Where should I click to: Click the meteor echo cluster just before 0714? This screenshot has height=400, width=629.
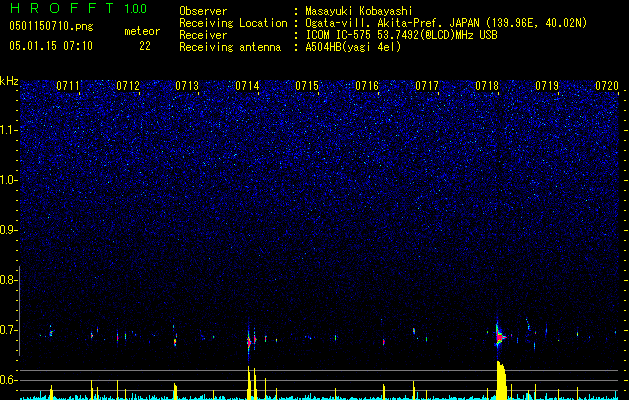click(249, 341)
